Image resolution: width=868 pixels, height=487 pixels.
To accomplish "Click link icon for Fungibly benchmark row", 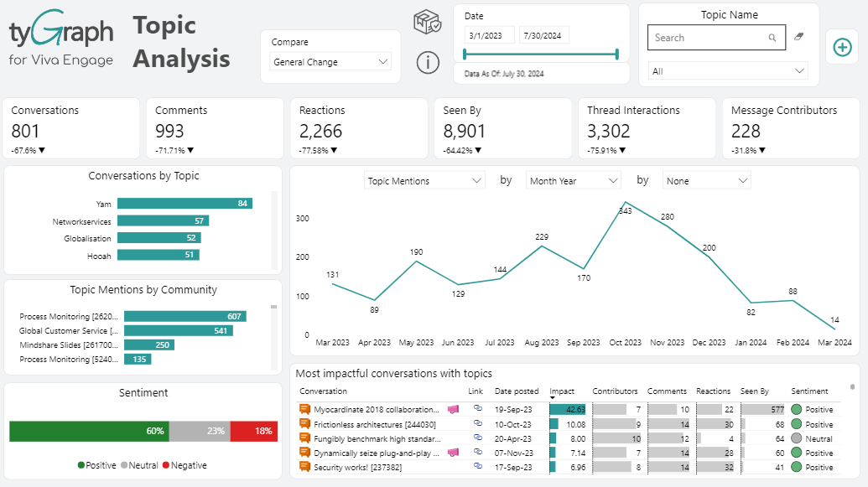I will [x=478, y=438].
